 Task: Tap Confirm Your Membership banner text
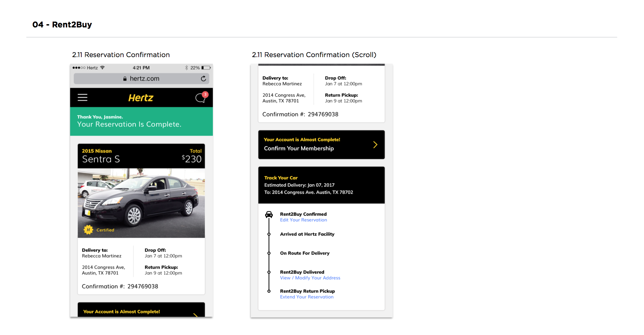[299, 148]
